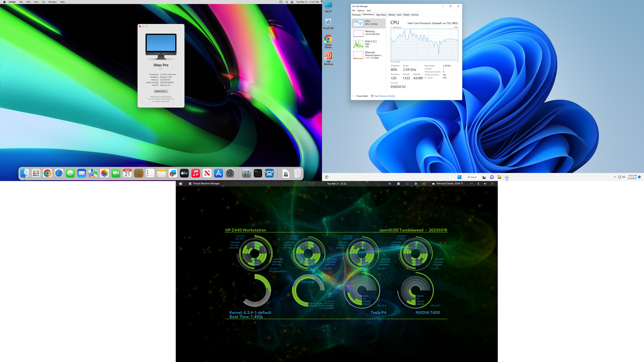Open Overcast Clouds weather indicator

447,184
